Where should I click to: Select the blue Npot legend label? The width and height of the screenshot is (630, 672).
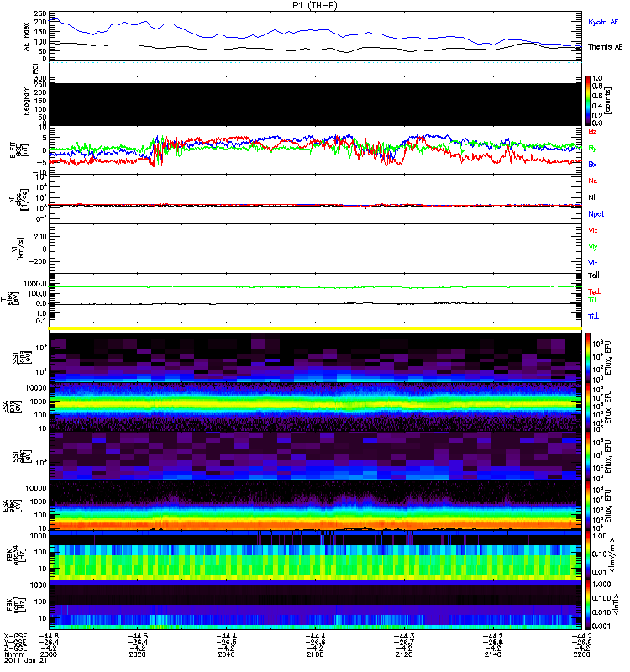point(596,214)
